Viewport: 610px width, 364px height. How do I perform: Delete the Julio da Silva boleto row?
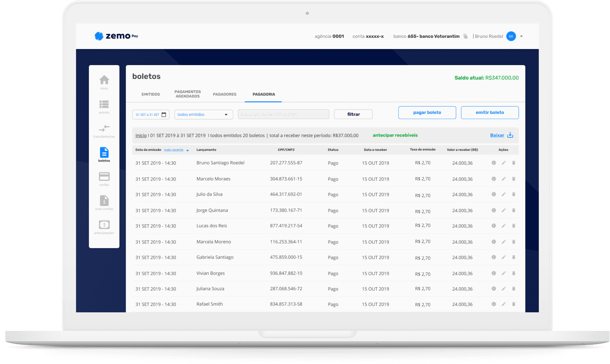click(x=513, y=194)
